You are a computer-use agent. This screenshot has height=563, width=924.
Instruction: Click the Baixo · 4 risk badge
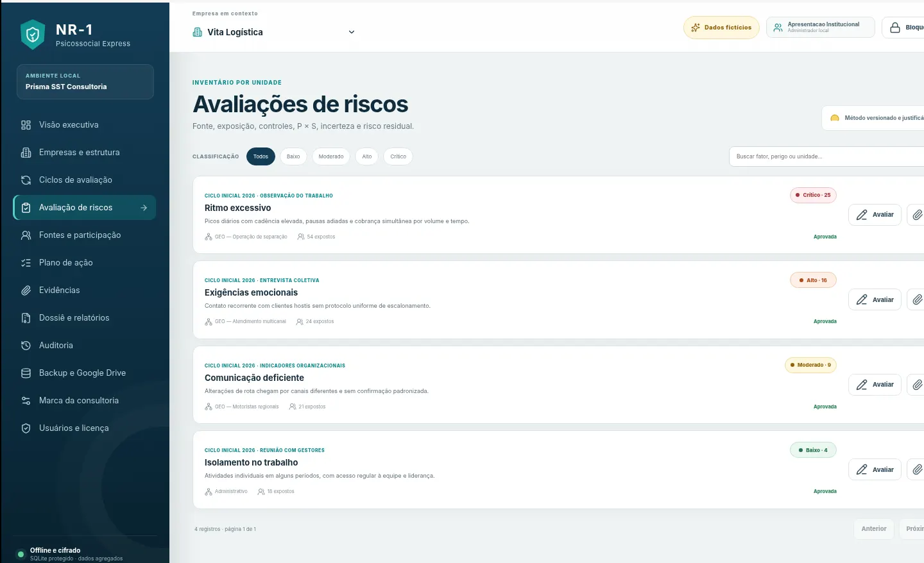[813, 450]
